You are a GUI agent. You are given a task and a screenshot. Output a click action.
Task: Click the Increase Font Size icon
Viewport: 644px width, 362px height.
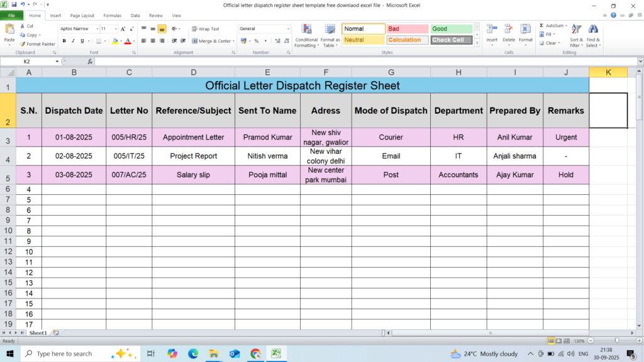123,29
